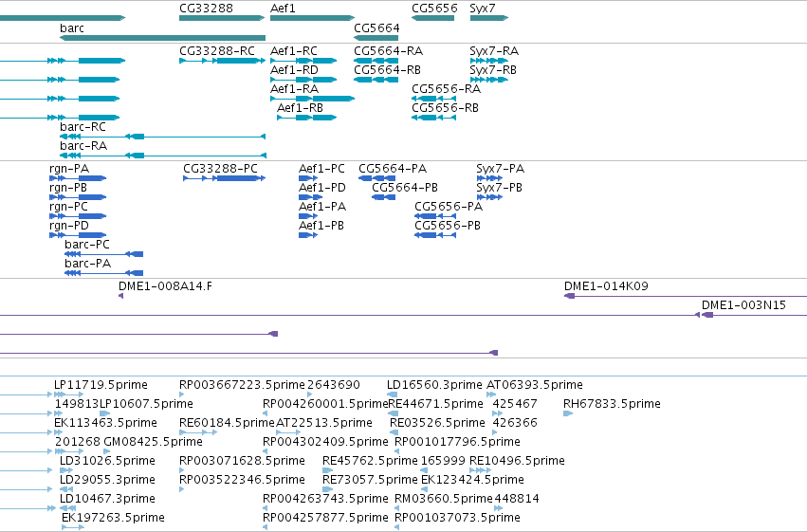Click the DME1-008A14.F clone marker

tap(121, 296)
